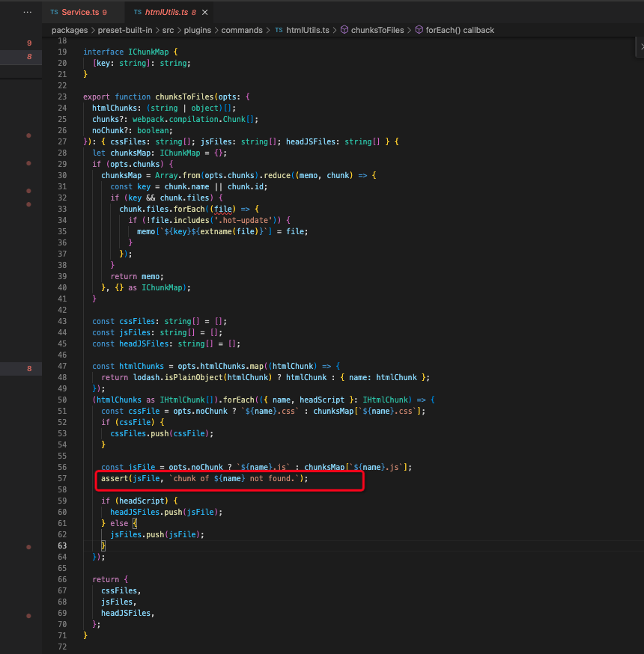Click line number 23 in the gutter
Image resolution: width=644 pixels, height=654 pixels.
click(x=62, y=97)
